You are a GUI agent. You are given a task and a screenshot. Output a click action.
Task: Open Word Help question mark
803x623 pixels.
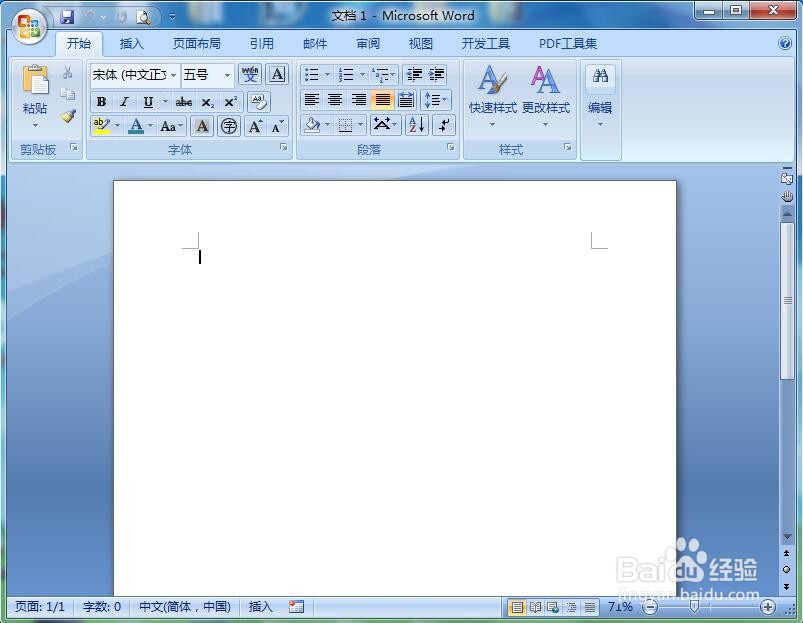[x=785, y=43]
